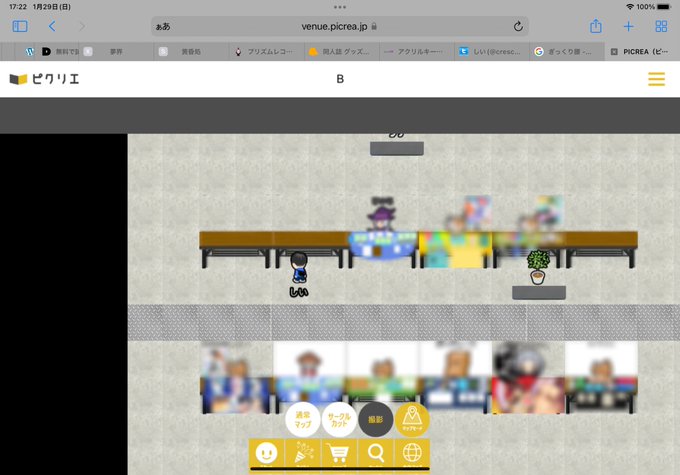Click the しい avatar character
680x475 pixels.
click(299, 268)
